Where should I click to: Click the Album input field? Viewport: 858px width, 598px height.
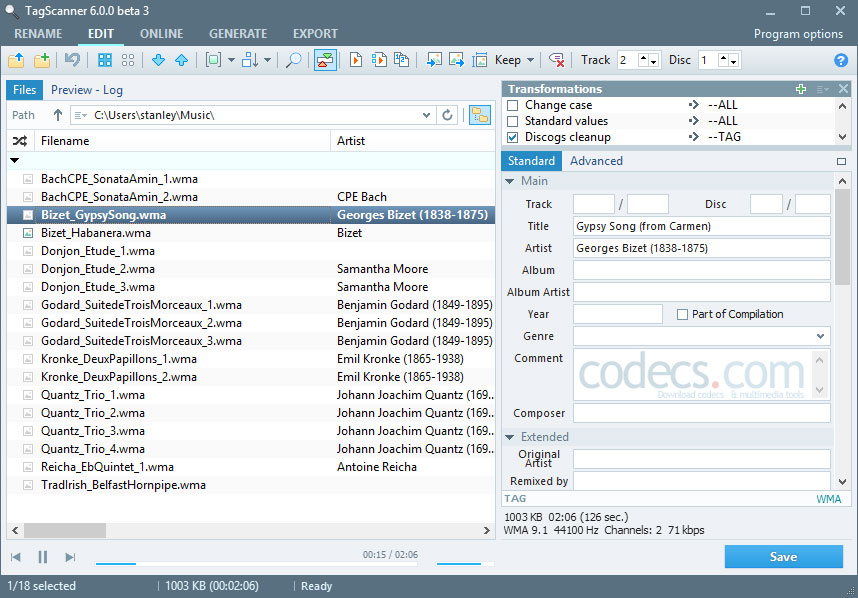pos(702,270)
